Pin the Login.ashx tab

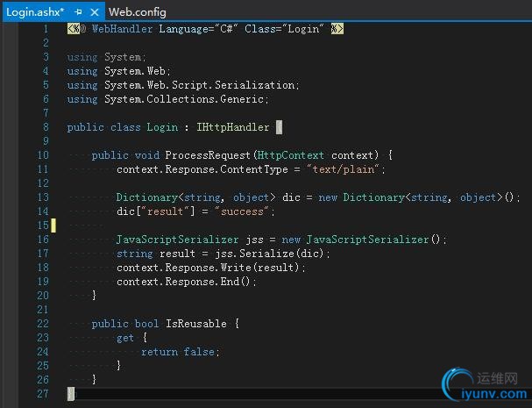(78, 12)
